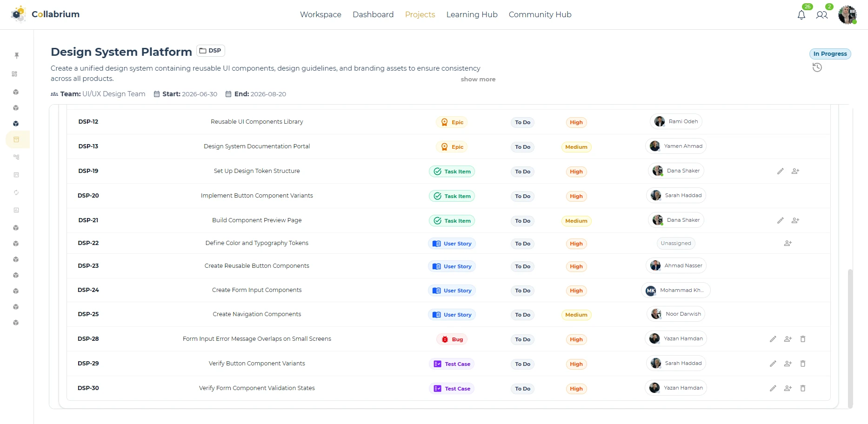This screenshot has height=424, width=868.
Task: Delete the DSP-29 test case
Action: [802, 364]
